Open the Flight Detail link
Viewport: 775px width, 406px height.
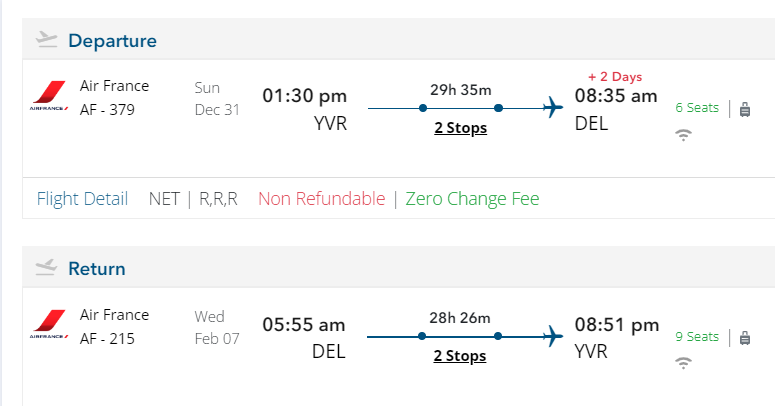pyautogui.click(x=82, y=199)
